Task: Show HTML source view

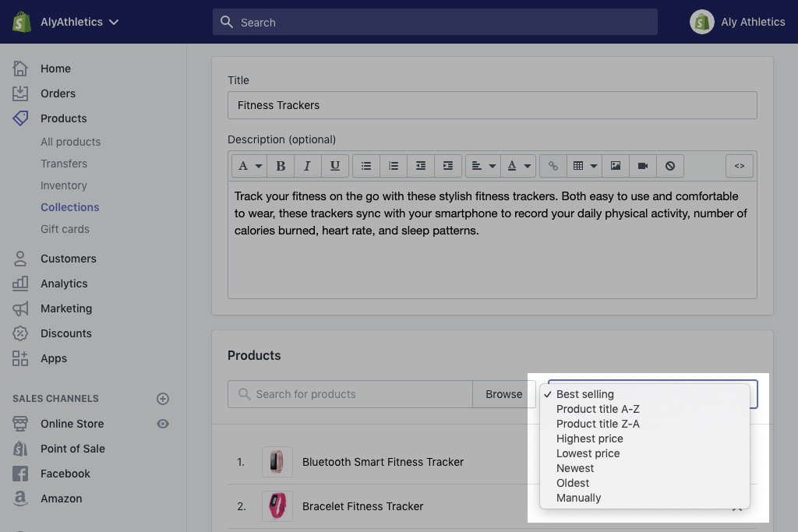Action: (740, 166)
